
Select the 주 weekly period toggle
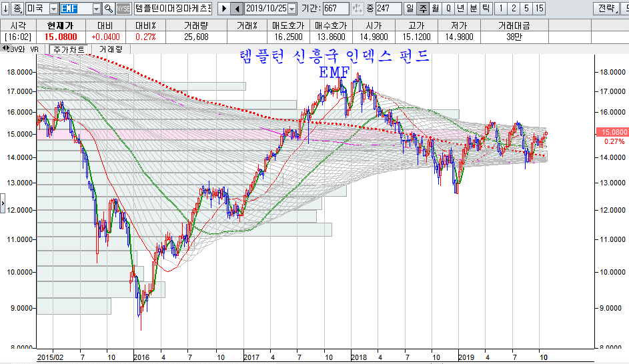pos(423,9)
